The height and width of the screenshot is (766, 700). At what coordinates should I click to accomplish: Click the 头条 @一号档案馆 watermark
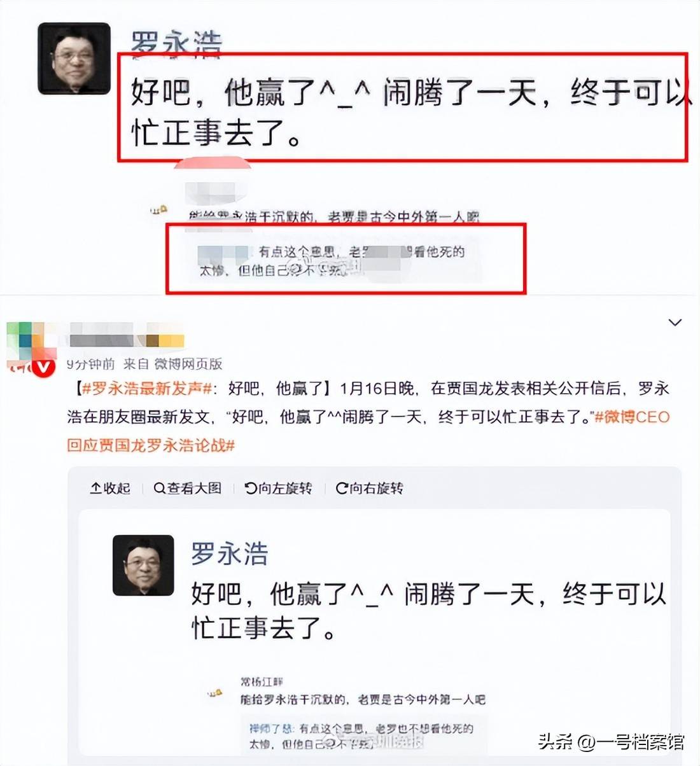pos(612,741)
